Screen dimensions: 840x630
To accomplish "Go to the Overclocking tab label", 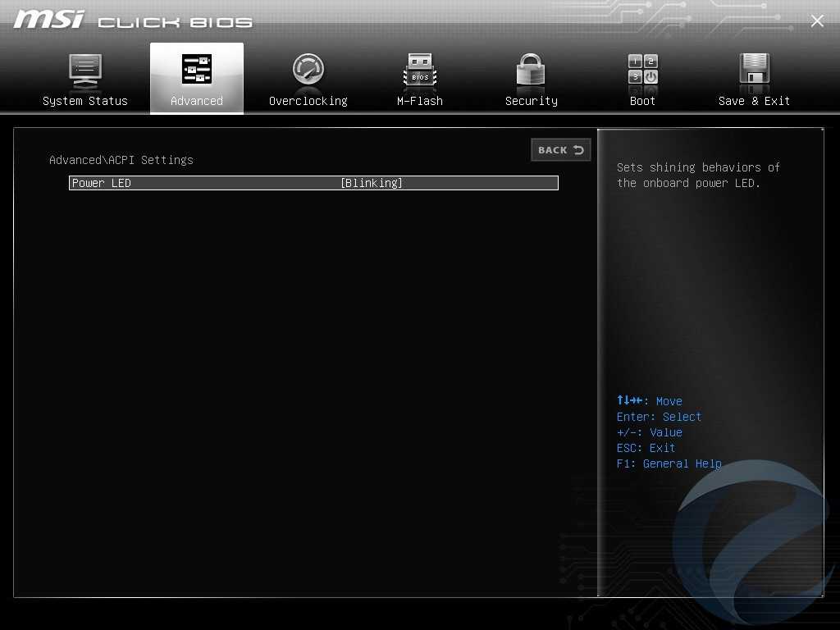I will (x=308, y=101).
